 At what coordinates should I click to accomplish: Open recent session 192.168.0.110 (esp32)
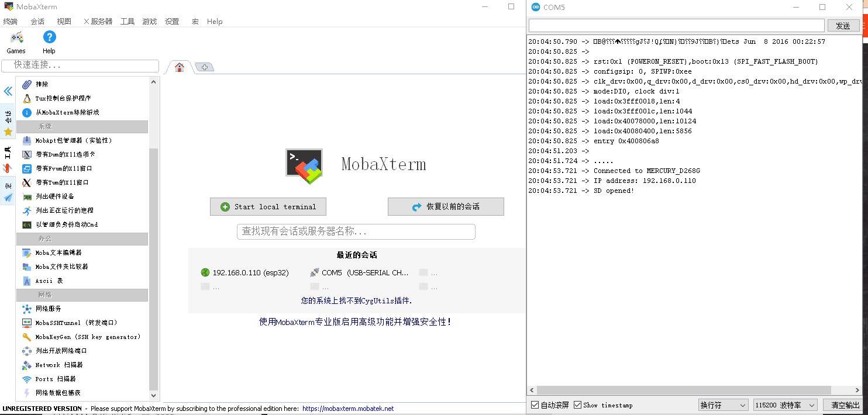[x=245, y=272]
